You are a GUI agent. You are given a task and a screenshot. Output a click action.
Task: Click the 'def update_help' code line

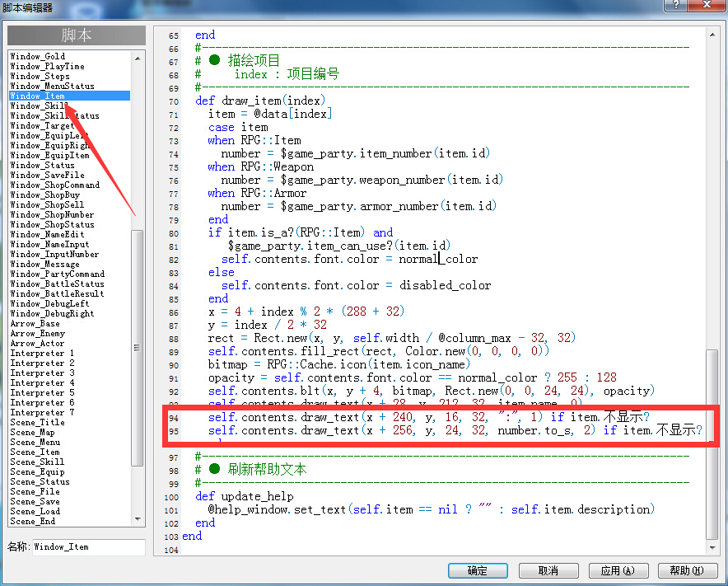tap(245, 496)
